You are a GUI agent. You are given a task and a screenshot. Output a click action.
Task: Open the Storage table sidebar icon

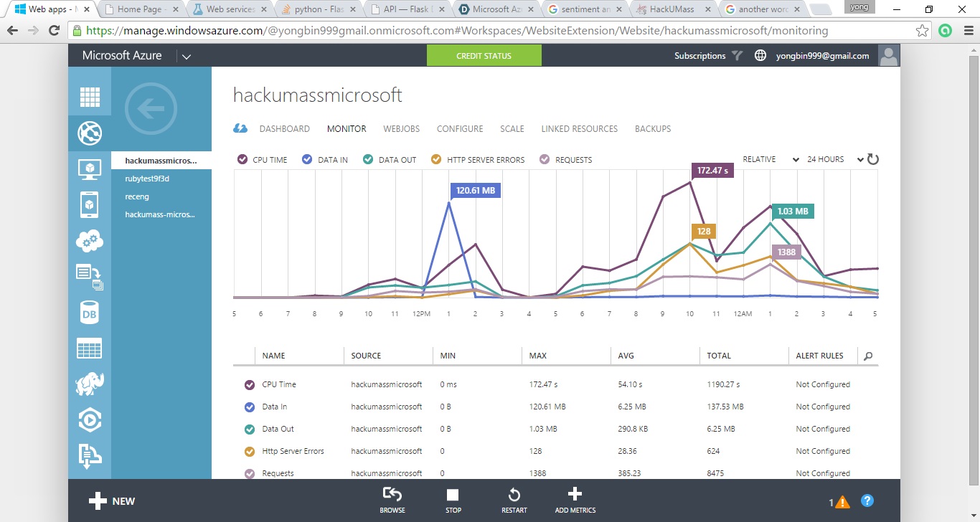(90, 349)
